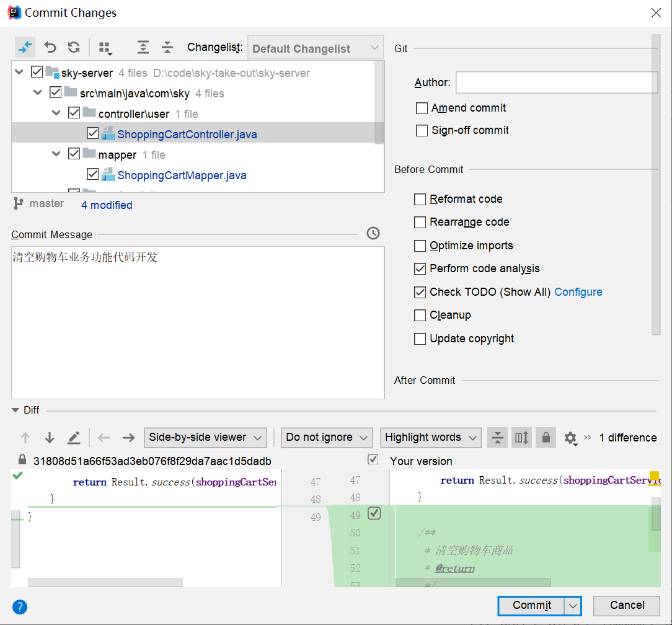Image resolution: width=672 pixels, height=625 pixels.
Task: Open Side-by-side viewer dropdown
Action: click(205, 438)
